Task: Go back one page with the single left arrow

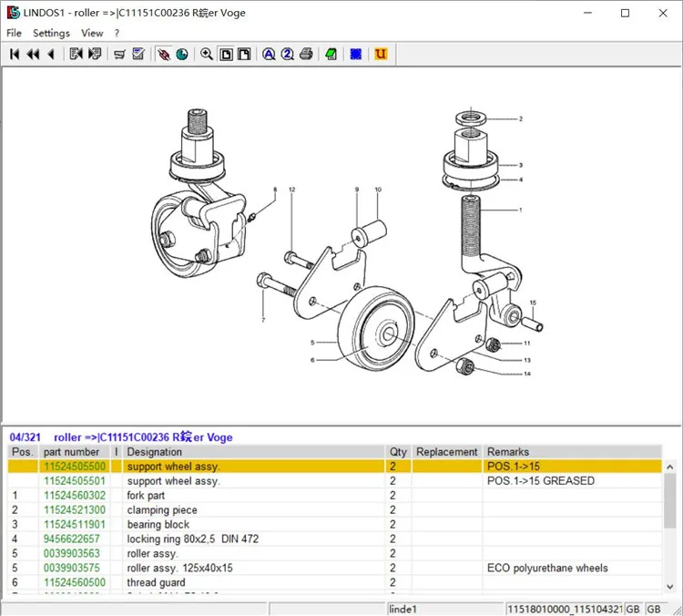Action: pyautogui.click(x=50, y=55)
